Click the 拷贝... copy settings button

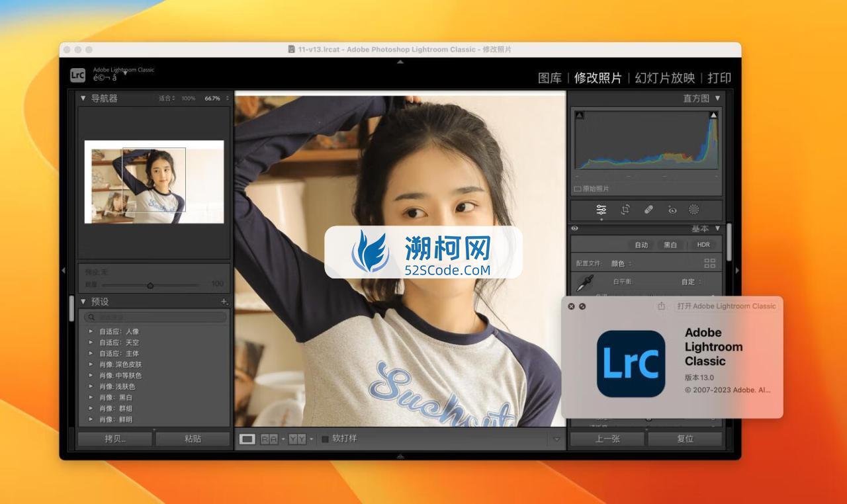pos(115,439)
